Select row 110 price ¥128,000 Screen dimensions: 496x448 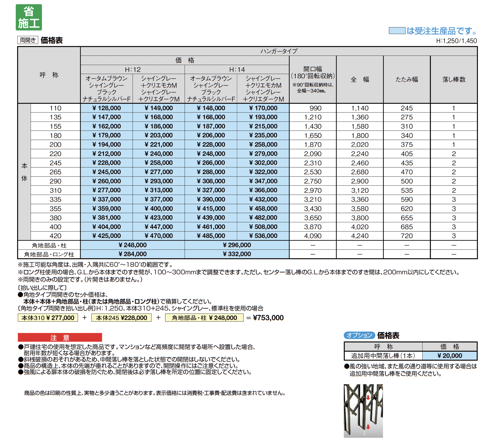pyautogui.click(x=107, y=108)
